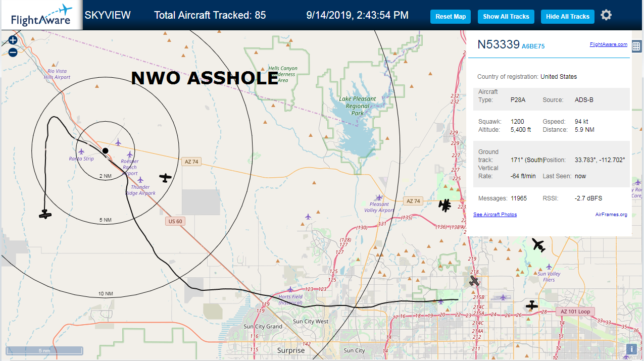Click Pleasant Valley Airport marker
644x361 pixels.
pos(379,197)
